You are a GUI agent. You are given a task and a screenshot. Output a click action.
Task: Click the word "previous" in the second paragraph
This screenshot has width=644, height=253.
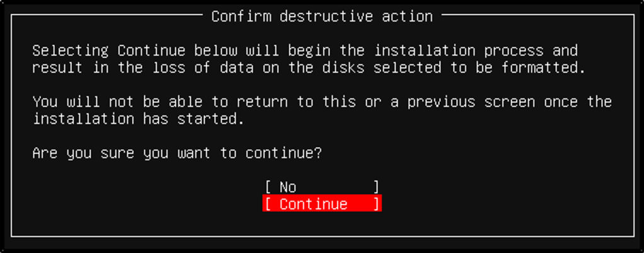[x=441, y=102]
